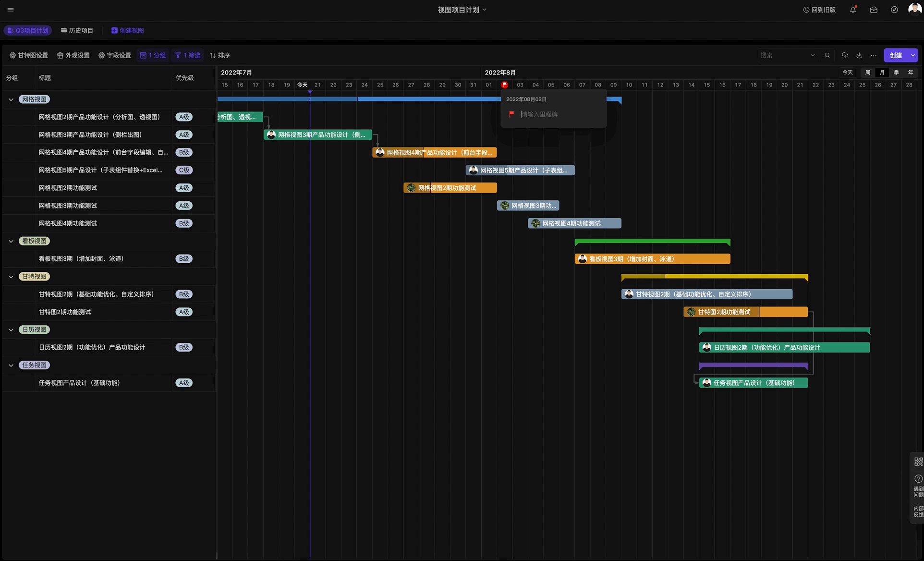Open the three-dots more options
Screen dimensions: 924x561
click(x=874, y=55)
